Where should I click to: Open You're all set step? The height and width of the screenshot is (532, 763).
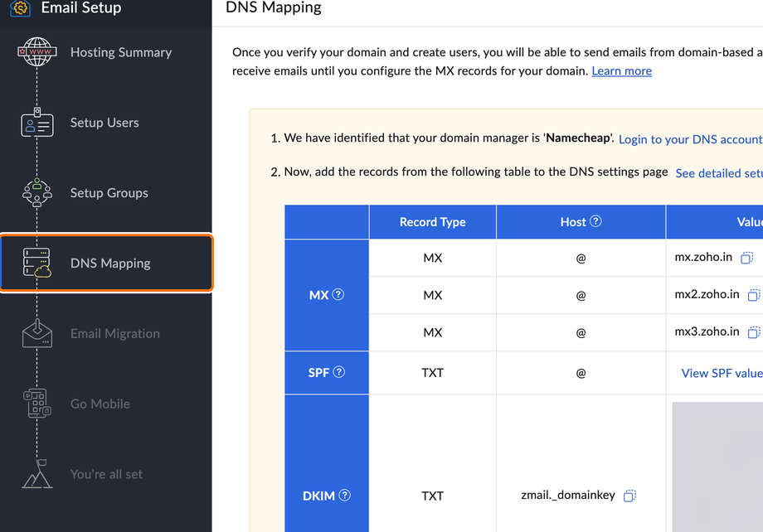pos(106,474)
